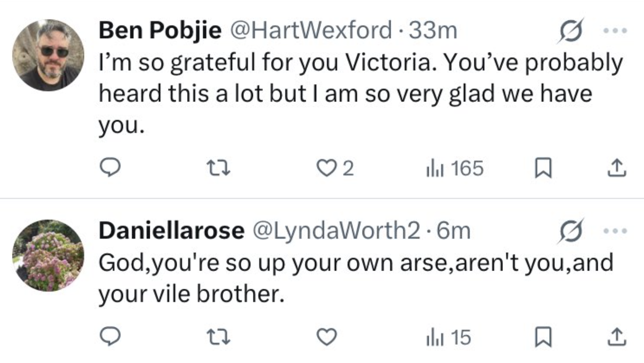Image resolution: width=644 pixels, height=363 pixels.
Task: Open more options on Daniellarose's tweet
Action: coord(615,231)
